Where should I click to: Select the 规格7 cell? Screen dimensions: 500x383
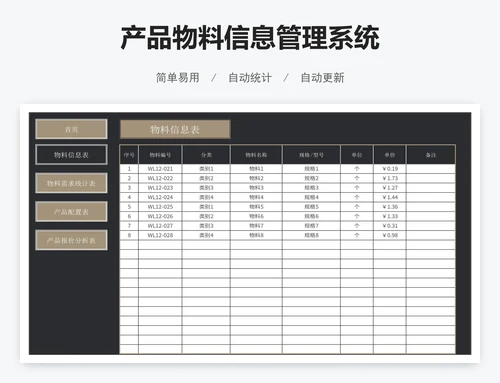pos(311,226)
